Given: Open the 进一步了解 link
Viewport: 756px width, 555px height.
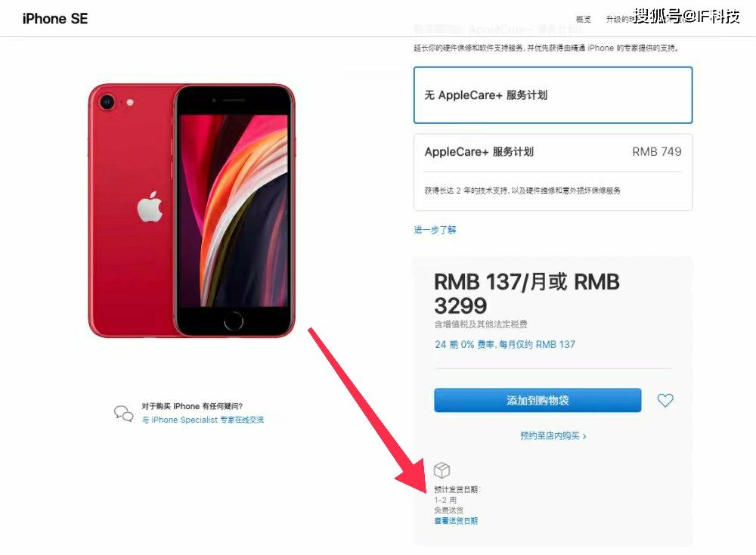Looking at the screenshot, I should coord(435,230).
